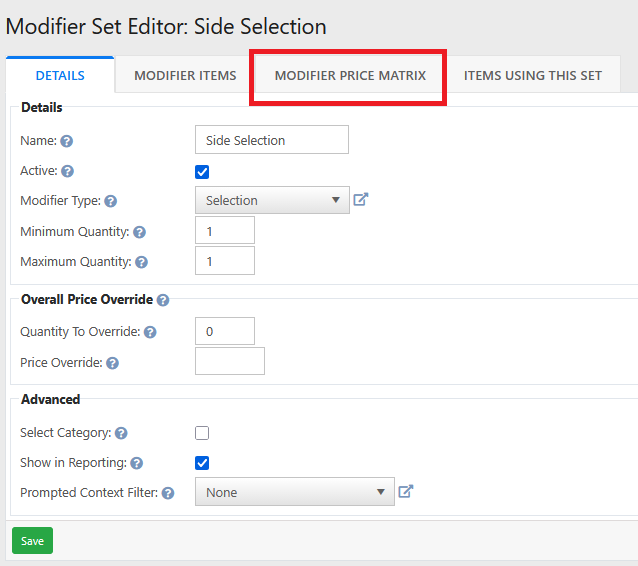Click the Minimum Quantity field
Image resolution: width=638 pixels, height=566 pixels.
coord(225,230)
